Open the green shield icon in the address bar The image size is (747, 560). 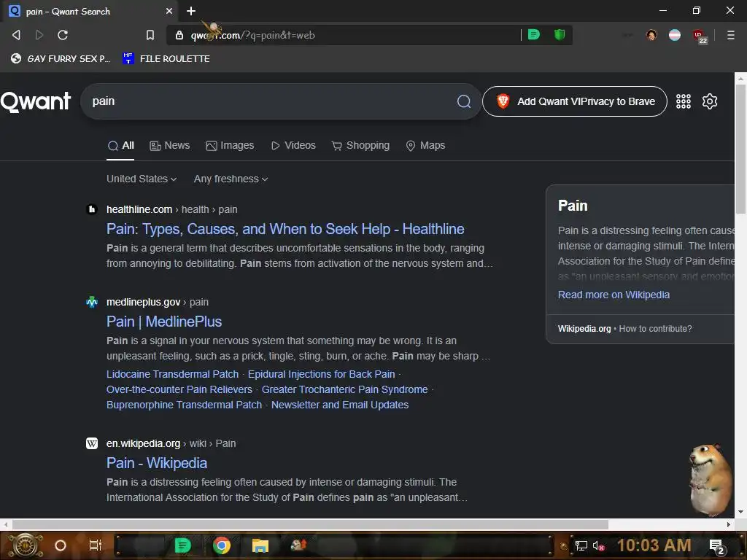(560, 35)
